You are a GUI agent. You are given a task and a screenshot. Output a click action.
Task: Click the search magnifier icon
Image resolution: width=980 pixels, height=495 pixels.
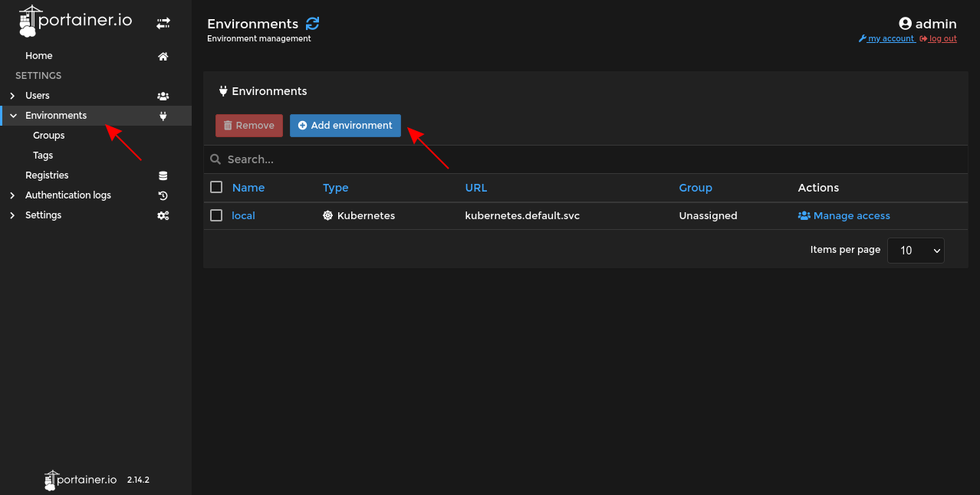[x=215, y=159]
